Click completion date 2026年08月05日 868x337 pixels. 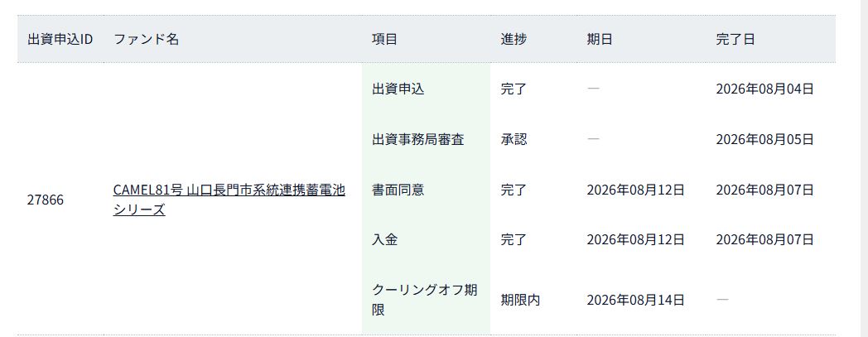click(x=764, y=139)
